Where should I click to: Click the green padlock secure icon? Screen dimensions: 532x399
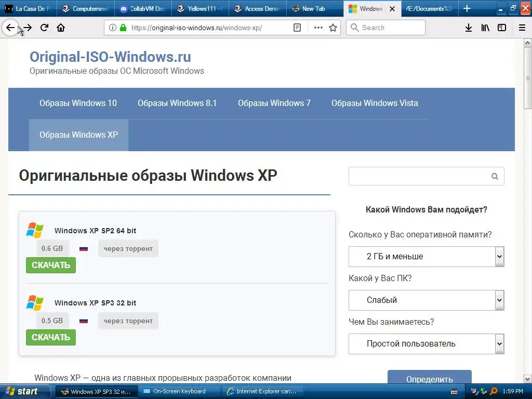coord(123,28)
